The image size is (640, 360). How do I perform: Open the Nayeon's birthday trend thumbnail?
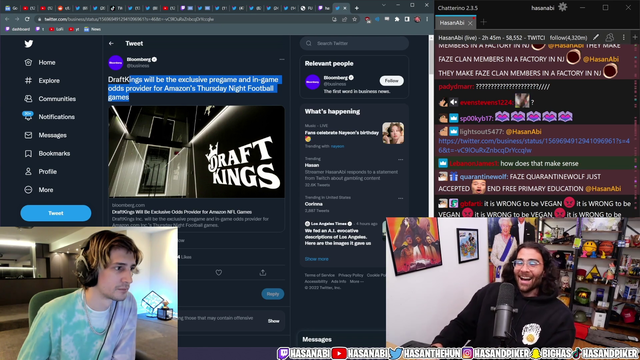pos(393,133)
